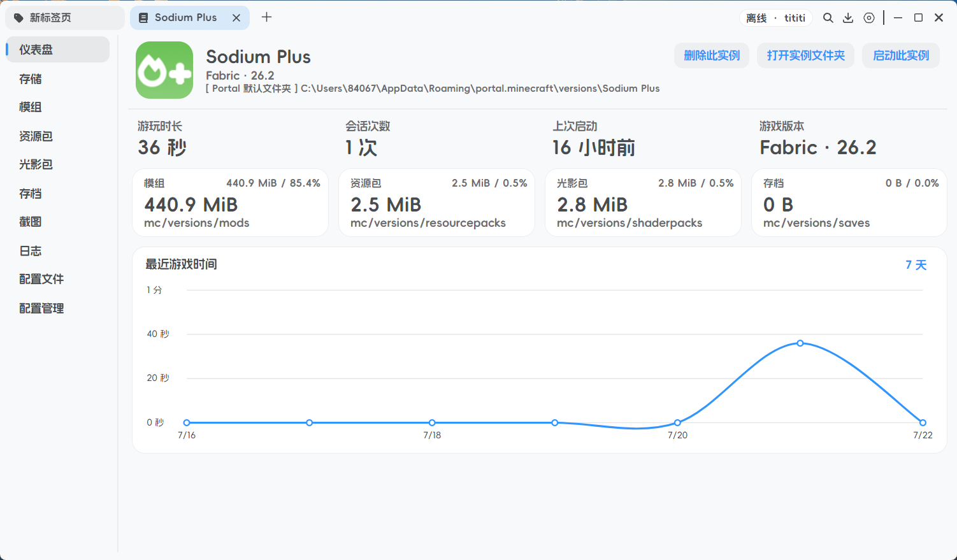The width and height of the screenshot is (957, 560).
Task: Click the tag icon on 新标签页 tab
Action: click(18, 18)
